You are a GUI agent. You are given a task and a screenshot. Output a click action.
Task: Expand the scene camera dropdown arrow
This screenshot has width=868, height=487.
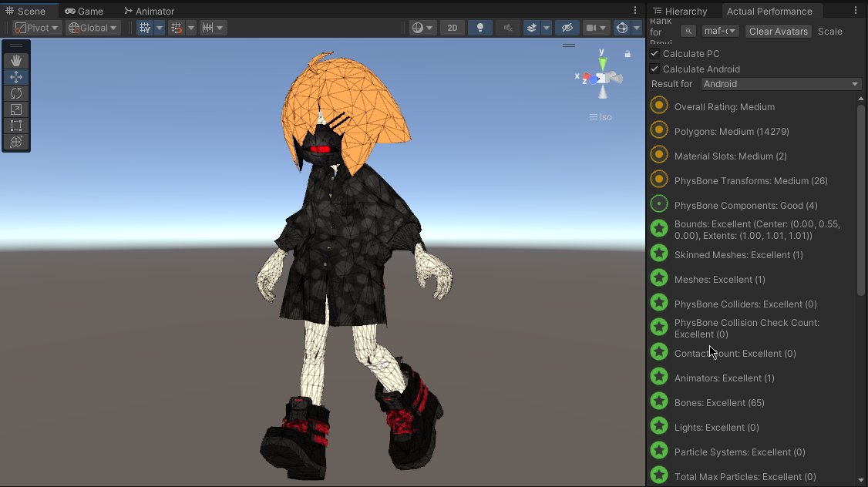(604, 28)
